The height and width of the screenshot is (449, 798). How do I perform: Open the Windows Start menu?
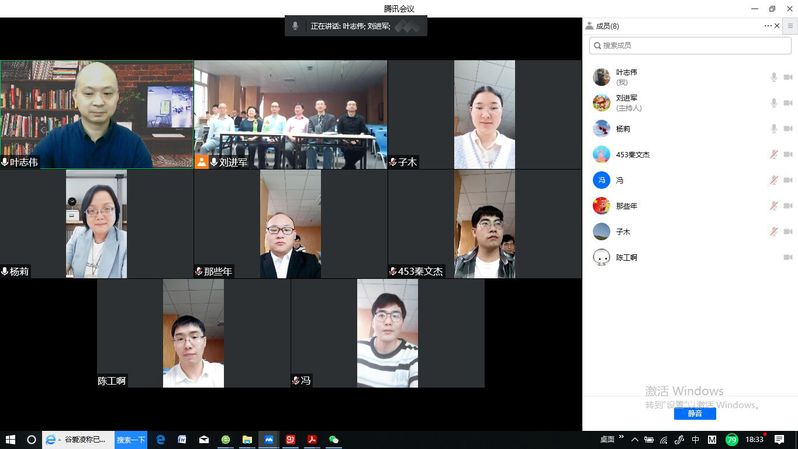11,439
